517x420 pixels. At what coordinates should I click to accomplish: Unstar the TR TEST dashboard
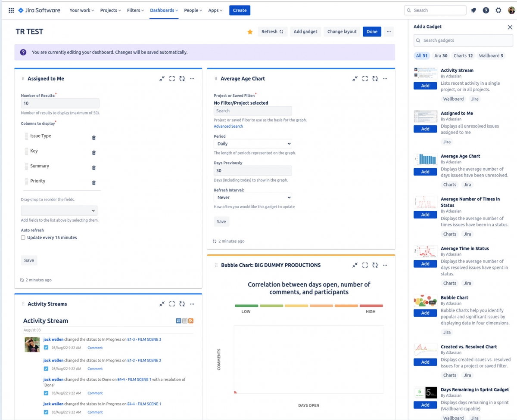[250, 31]
